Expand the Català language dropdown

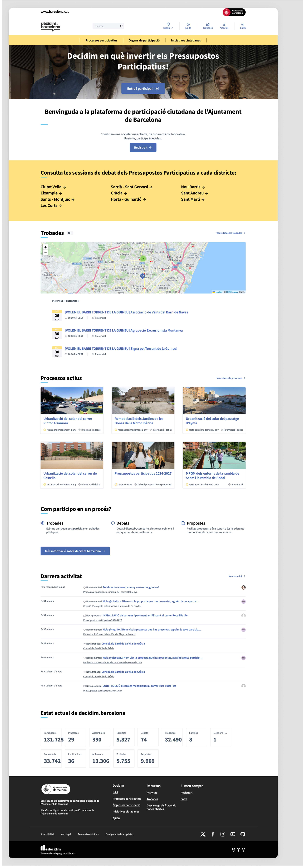[x=168, y=26]
